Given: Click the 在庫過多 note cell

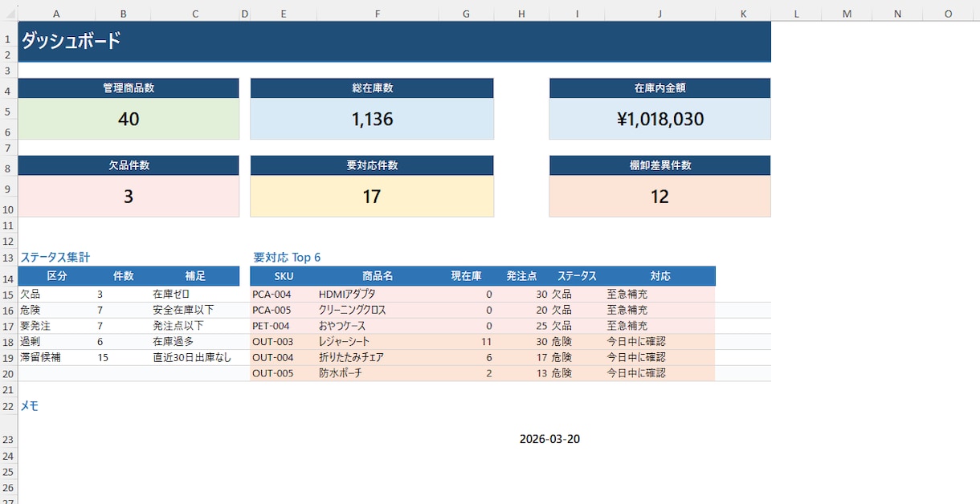Looking at the screenshot, I should click(x=195, y=342).
